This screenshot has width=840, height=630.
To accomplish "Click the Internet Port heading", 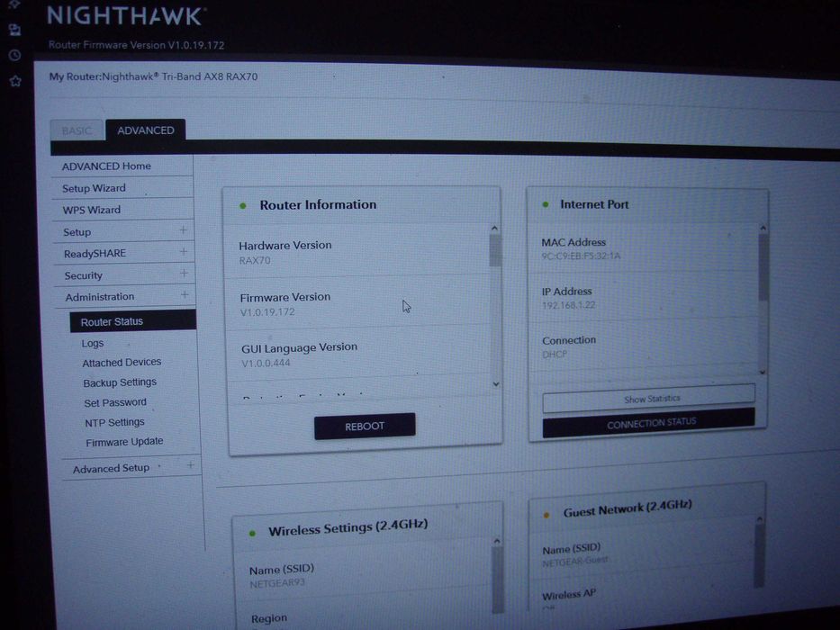I will [x=594, y=204].
